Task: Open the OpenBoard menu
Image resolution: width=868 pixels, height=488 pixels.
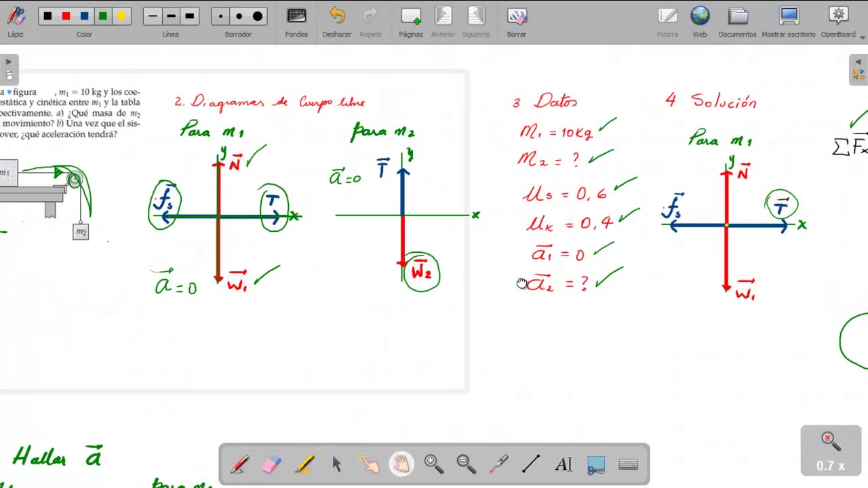Action: coord(839,22)
